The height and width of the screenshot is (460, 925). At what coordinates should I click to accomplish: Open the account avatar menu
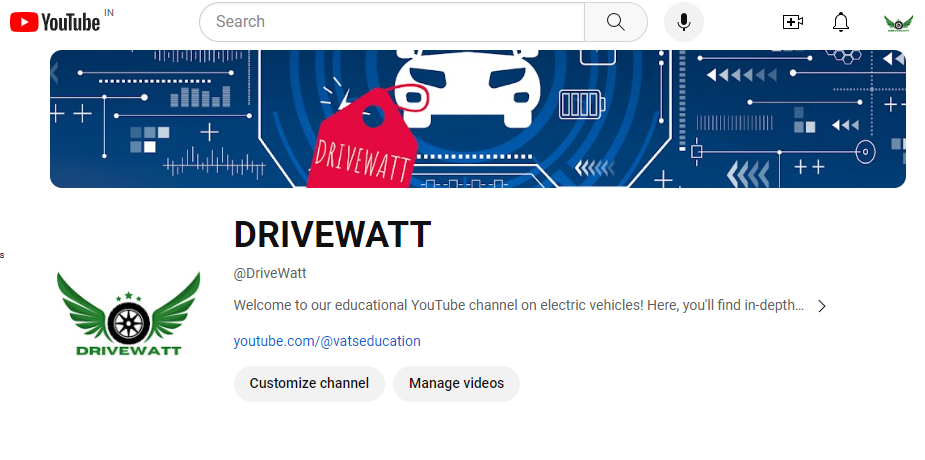pos(898,23)
